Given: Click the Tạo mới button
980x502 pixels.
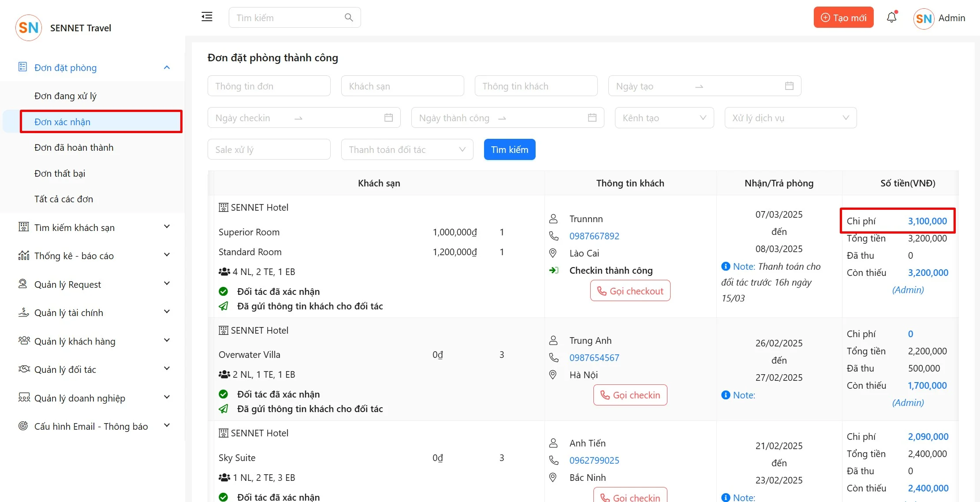Looking at the screenshot, I should click(843, 18).
